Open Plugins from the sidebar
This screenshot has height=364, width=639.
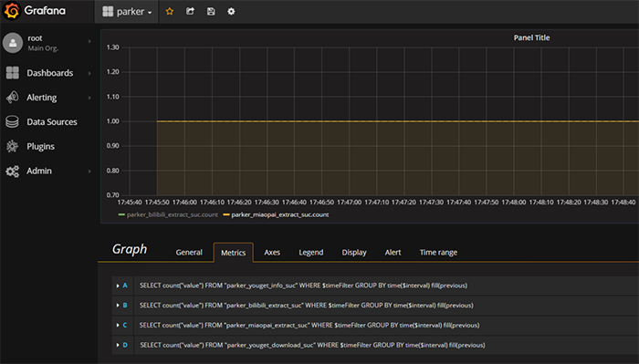click(40, 147)
